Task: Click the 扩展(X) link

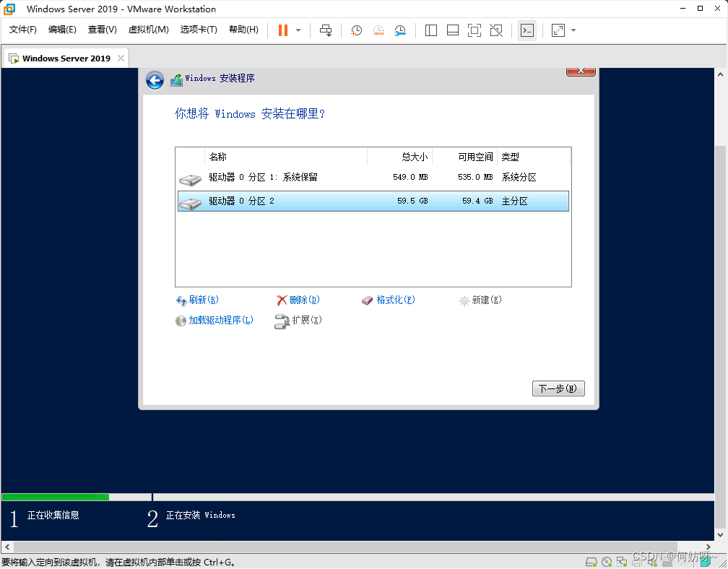Action: (307, 320)
